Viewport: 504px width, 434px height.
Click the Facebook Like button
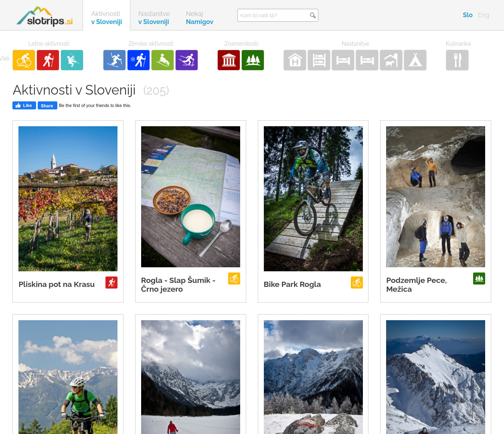coord(24,105)
